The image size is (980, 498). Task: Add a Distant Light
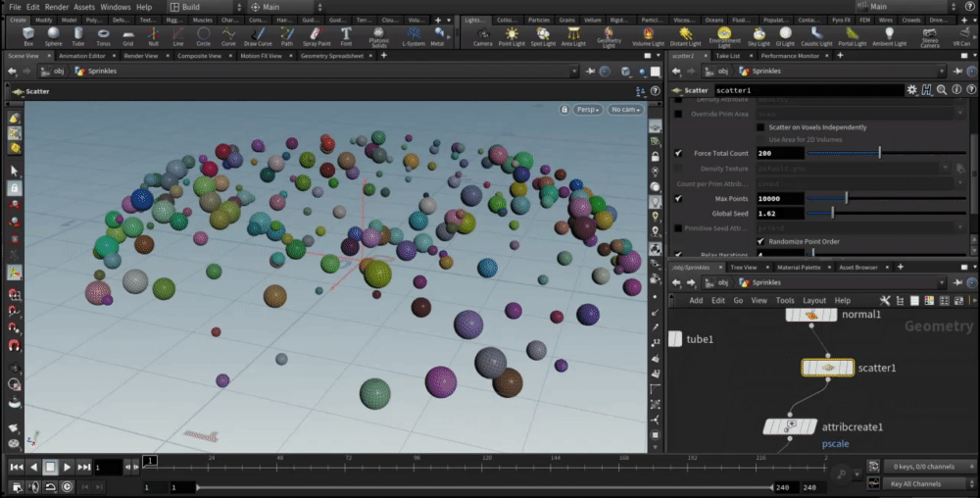click(686, 37)
